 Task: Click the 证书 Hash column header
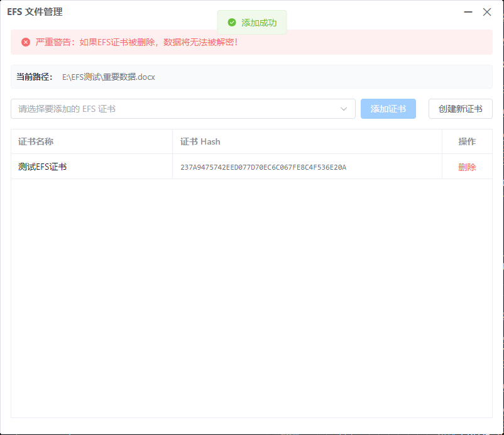[200, 141]
